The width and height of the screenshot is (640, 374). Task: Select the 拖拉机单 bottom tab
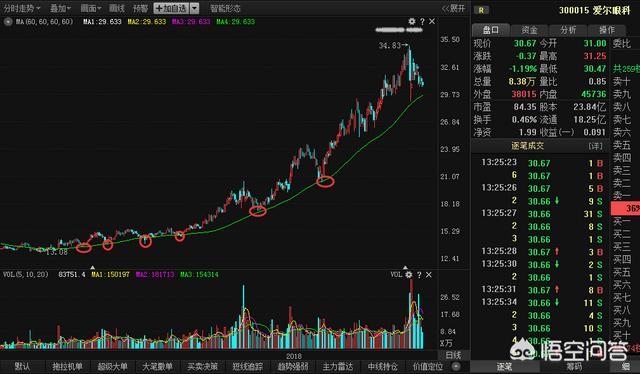coord(67,367)
